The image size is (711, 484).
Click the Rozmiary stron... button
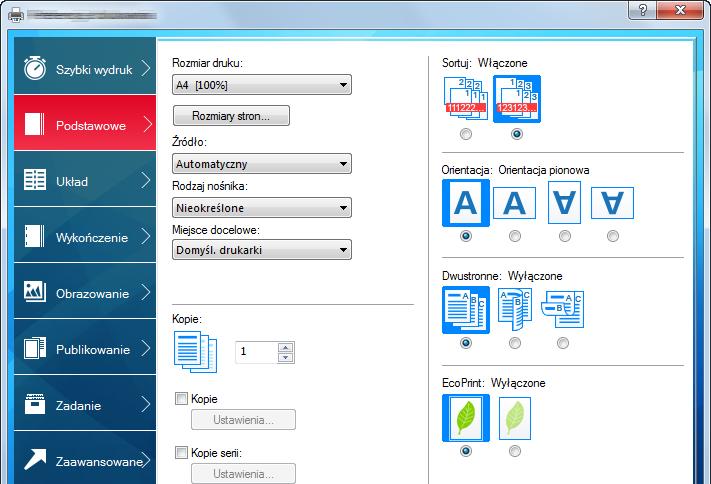pyautogui.click(x=231, y=116)
